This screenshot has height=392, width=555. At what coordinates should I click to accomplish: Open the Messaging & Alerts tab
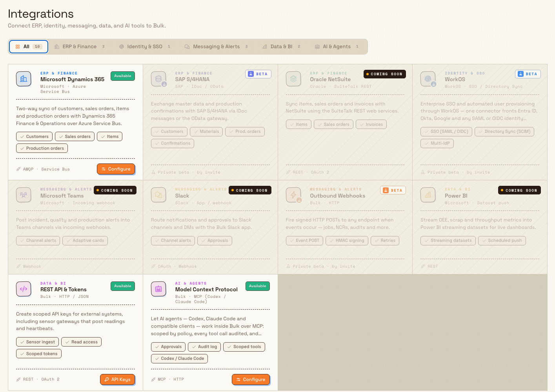click(216, 47)
